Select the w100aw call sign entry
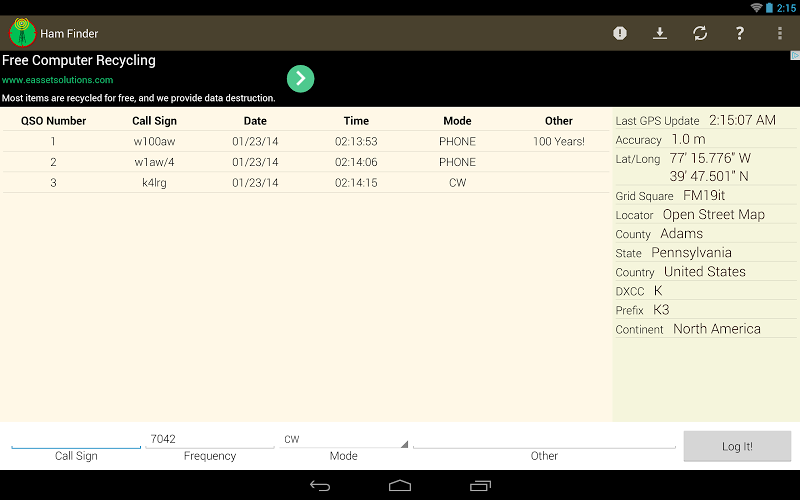The height and width of the screenshot is (500, 800). coord(154,141)
